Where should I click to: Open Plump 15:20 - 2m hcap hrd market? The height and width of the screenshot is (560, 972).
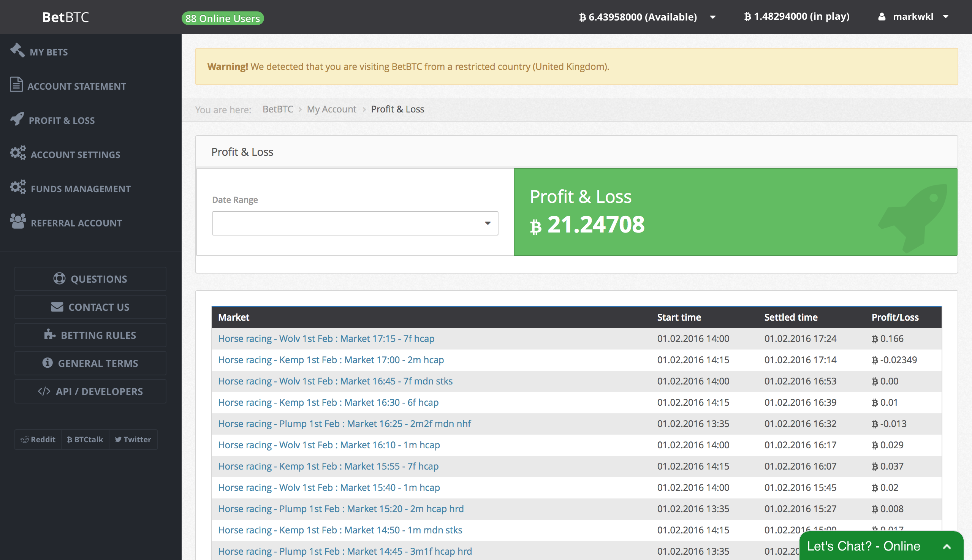pyautogui.click(x=341, y=508)
